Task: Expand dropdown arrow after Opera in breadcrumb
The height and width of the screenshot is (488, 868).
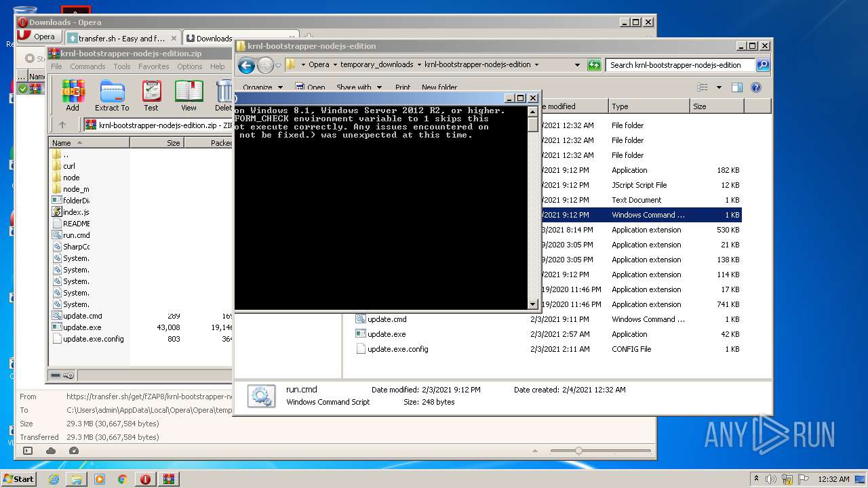Action: (x=334, y=65)
